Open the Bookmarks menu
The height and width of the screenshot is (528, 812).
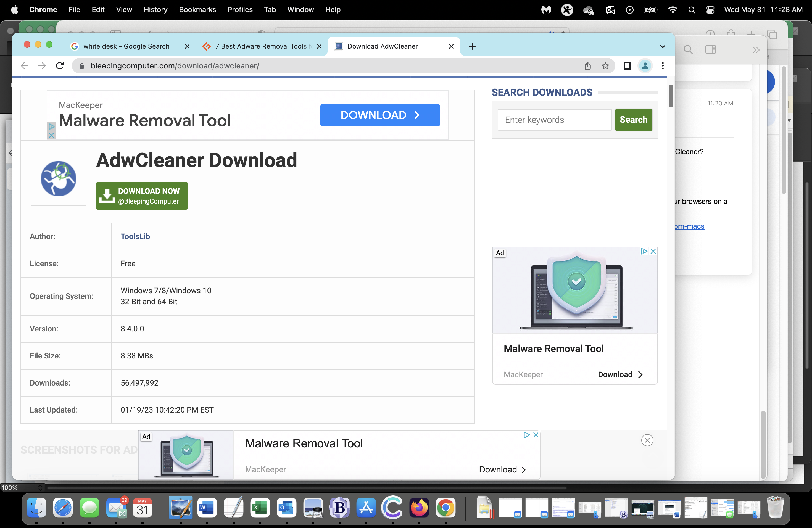[197, 10]
